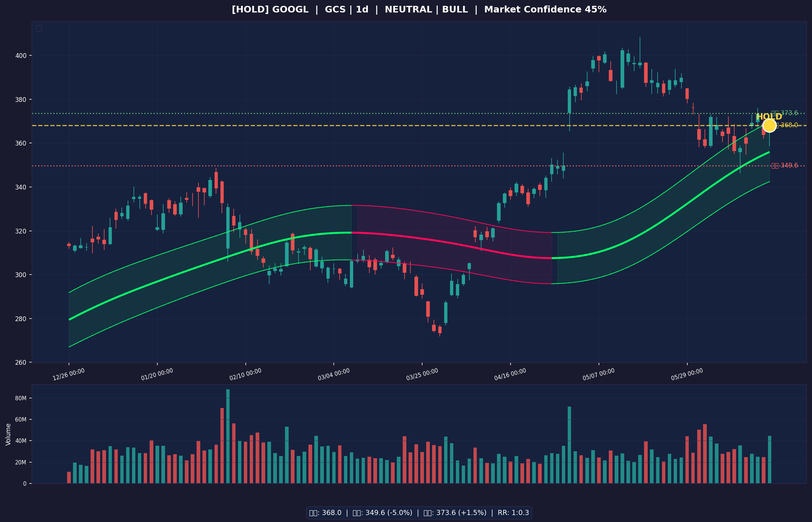Click the "05/07 00:00" date label
Image resolution: width=812 pixels, height=522 pixels.
(599, 374)
